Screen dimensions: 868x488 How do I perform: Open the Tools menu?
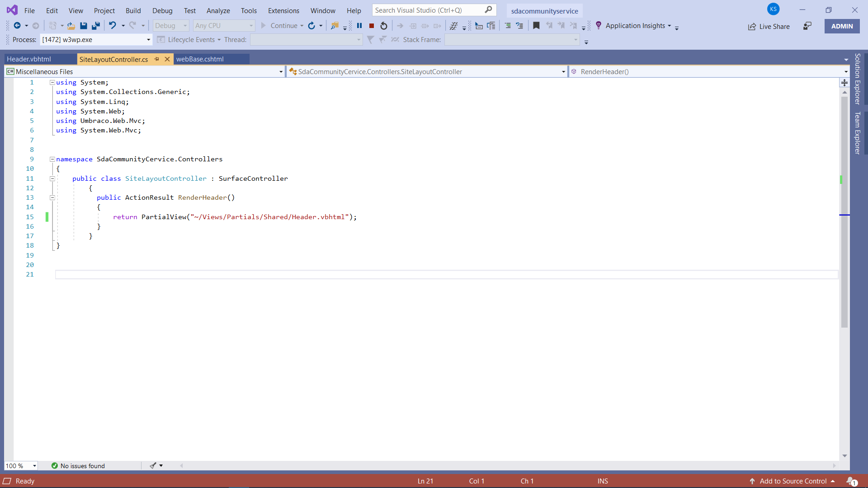[249, 10]
